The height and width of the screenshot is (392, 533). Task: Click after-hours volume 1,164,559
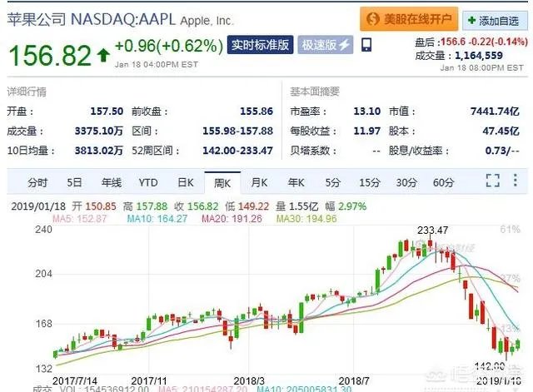coord(479,56)
